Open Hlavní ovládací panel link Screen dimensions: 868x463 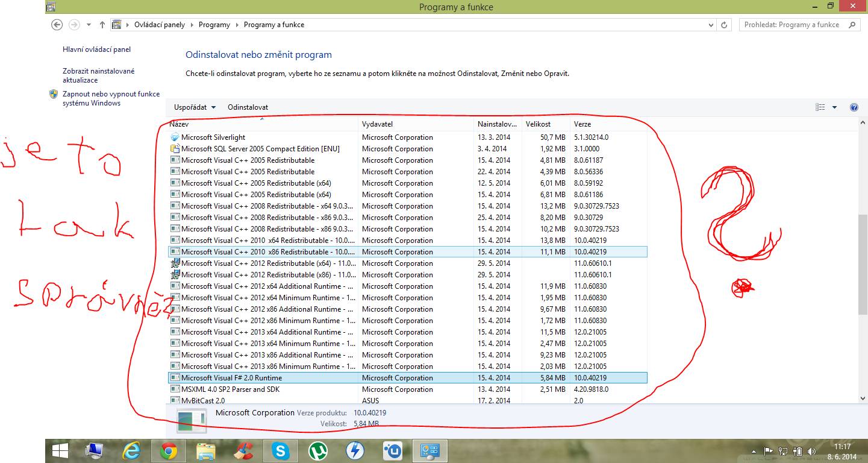96,49
